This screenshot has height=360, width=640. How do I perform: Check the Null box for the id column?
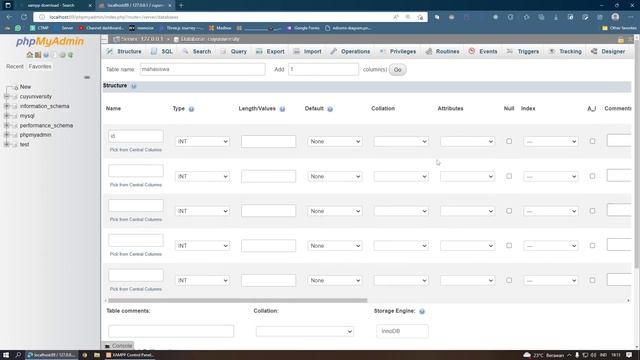click(509, 141)
